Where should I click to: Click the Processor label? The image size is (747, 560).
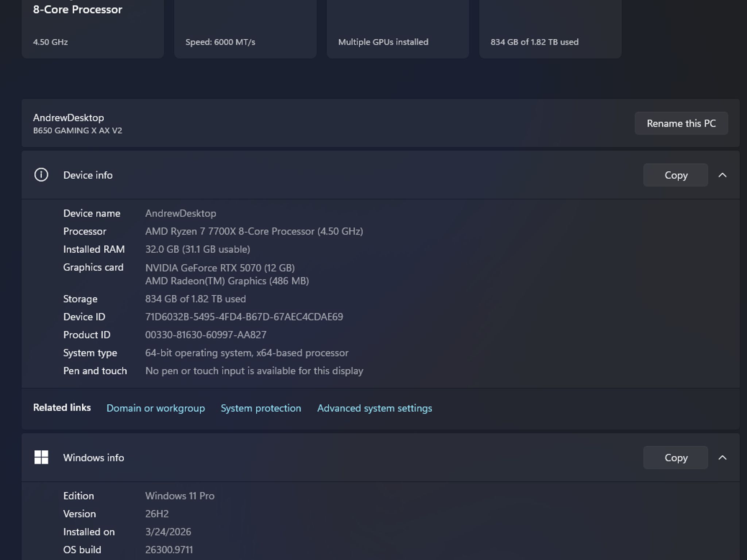85,231
